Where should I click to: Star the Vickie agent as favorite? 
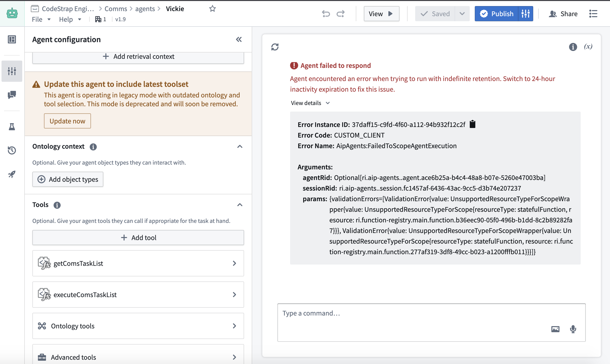tap(213, 9)
